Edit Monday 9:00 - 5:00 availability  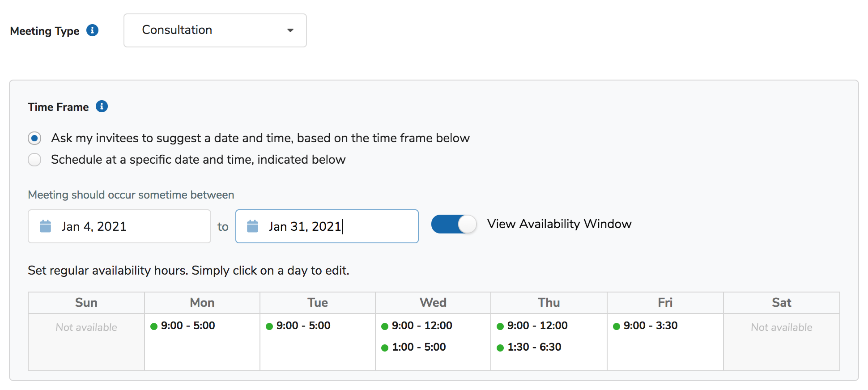coord(188,326)
